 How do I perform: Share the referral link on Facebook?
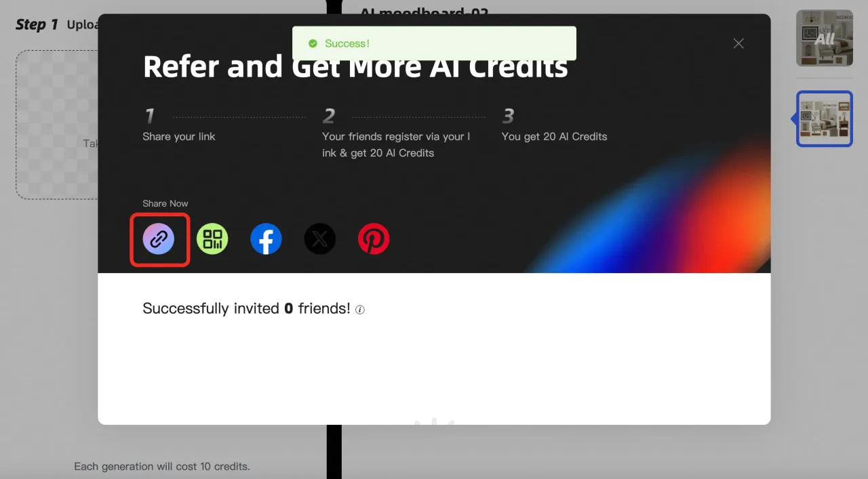click(266, 239)
